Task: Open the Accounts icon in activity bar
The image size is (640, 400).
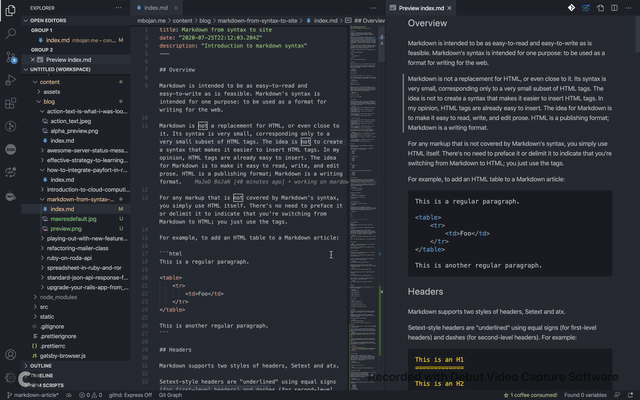Action: [x=11, y=355]
